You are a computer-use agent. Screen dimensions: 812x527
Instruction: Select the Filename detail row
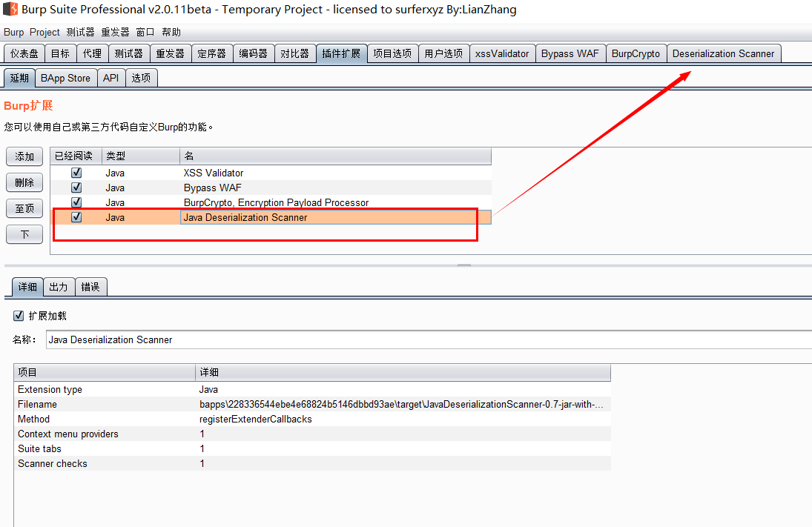(312, 404)
